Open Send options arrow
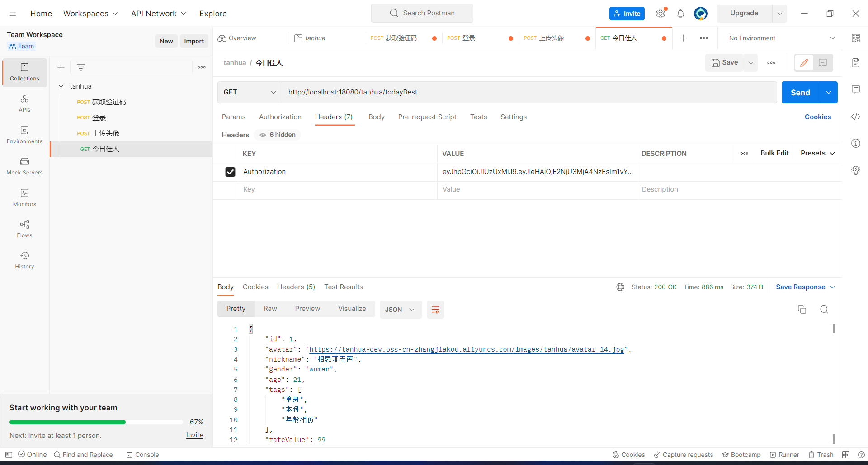Image resolution: width=868 pixels, height=465 pixels. 829,93
